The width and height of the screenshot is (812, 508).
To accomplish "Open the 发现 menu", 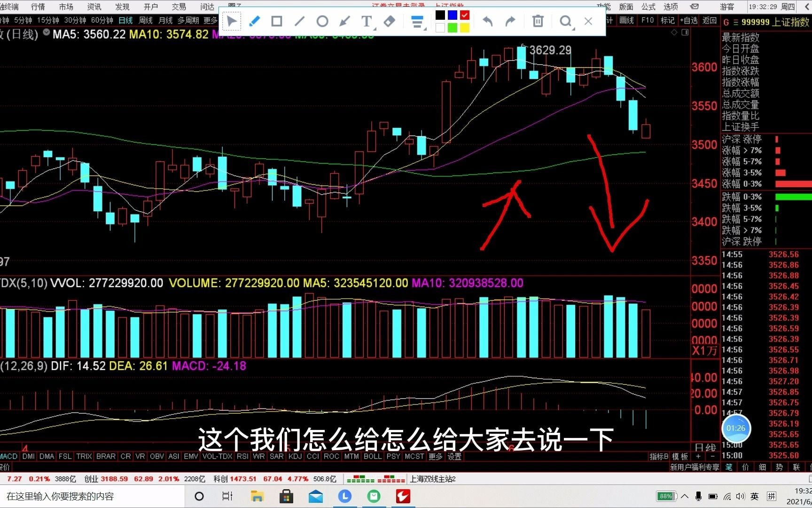I will coord(123,6).
